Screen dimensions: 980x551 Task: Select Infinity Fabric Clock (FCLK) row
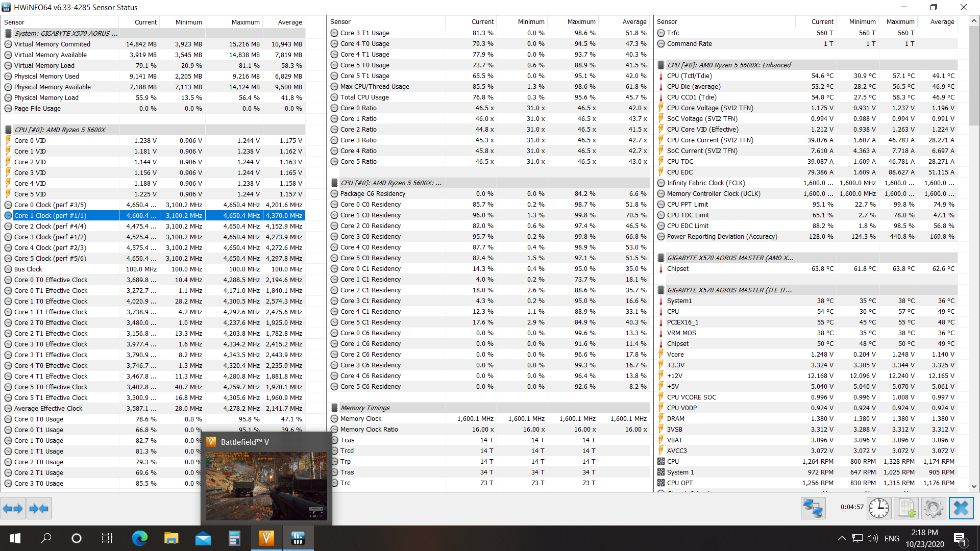tap(806, 183)
